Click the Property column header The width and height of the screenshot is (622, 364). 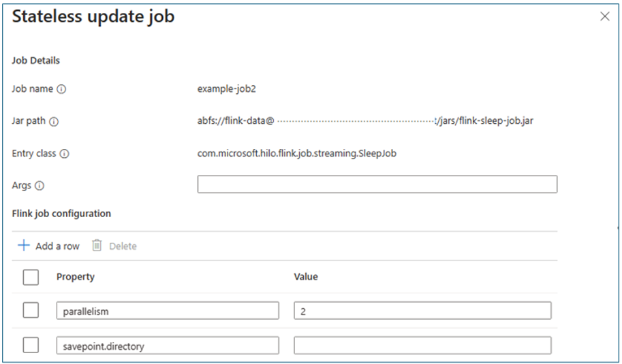point(76,277)
